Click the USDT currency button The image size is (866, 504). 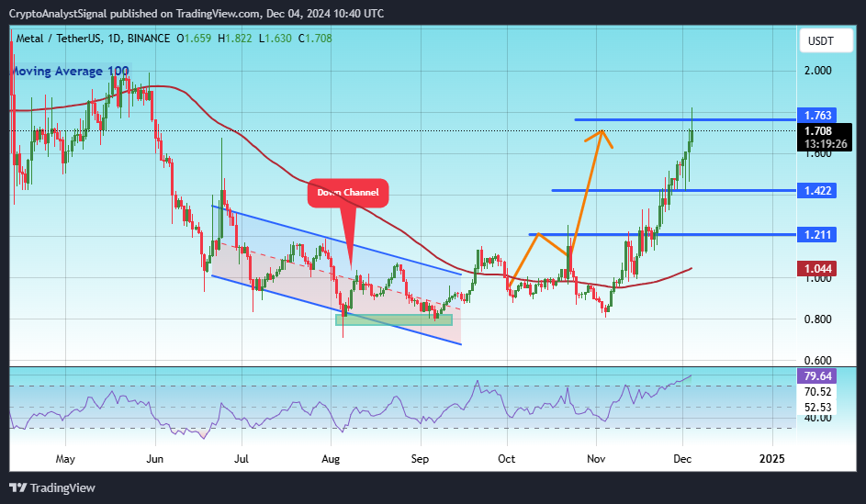point(826,40)
